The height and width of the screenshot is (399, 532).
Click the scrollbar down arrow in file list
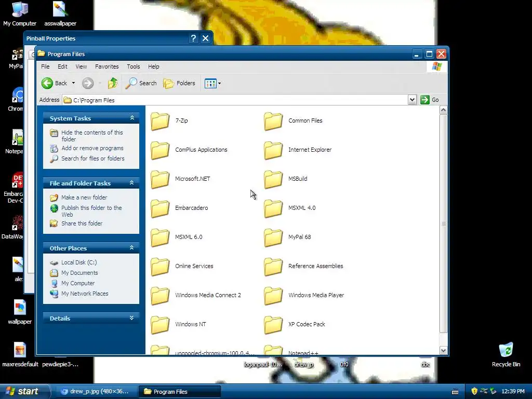[444, 351]
